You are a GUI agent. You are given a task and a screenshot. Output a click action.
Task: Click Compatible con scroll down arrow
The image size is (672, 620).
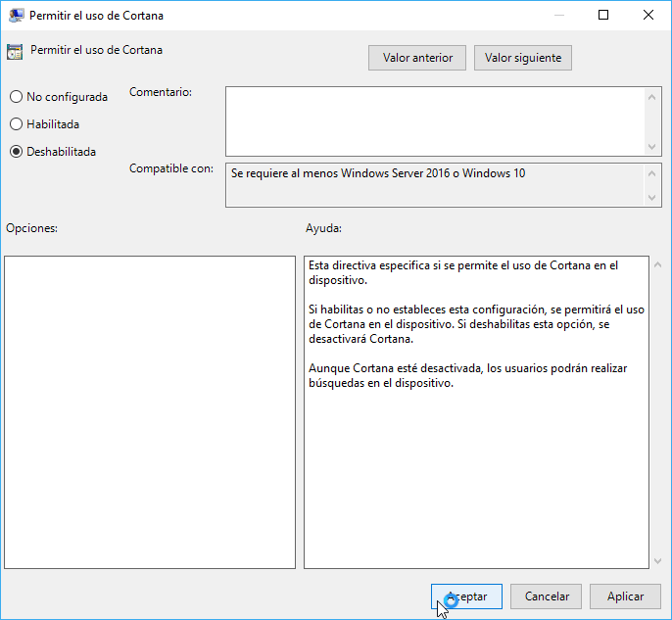click(651, 198)
